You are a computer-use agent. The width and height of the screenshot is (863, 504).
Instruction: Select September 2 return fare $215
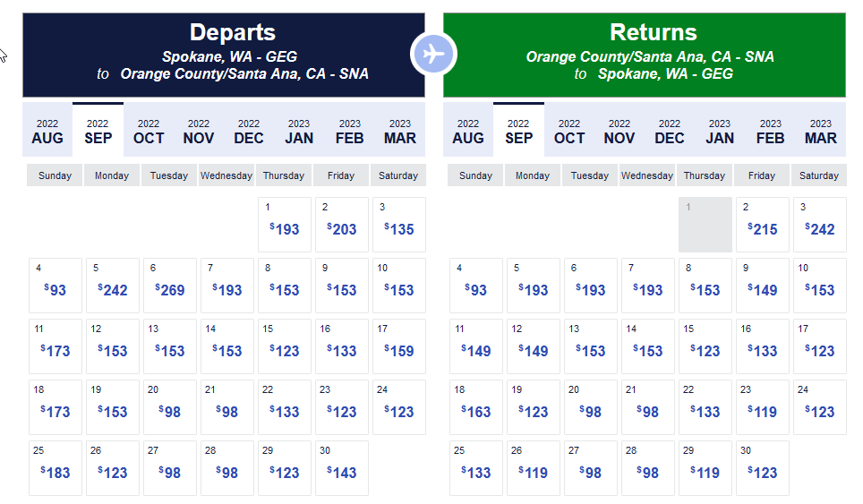pyautogui.click(x=762, y=225)
